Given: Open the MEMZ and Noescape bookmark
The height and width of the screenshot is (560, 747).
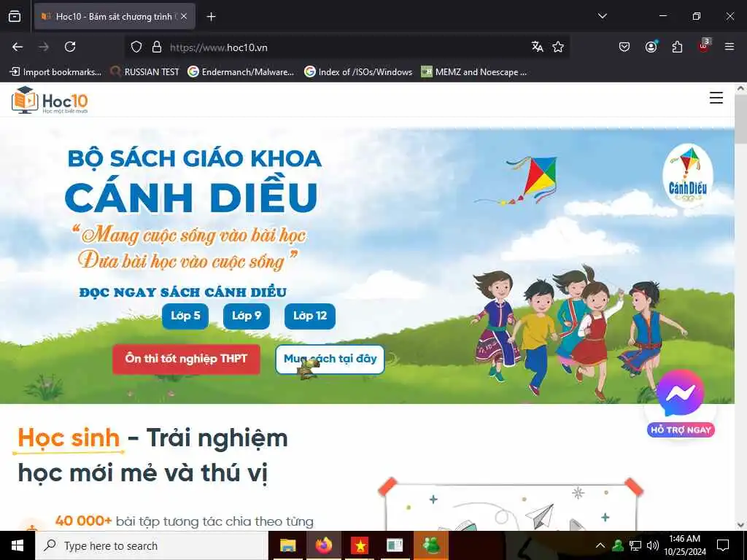Looking at the screenshot, I should 473,72.
